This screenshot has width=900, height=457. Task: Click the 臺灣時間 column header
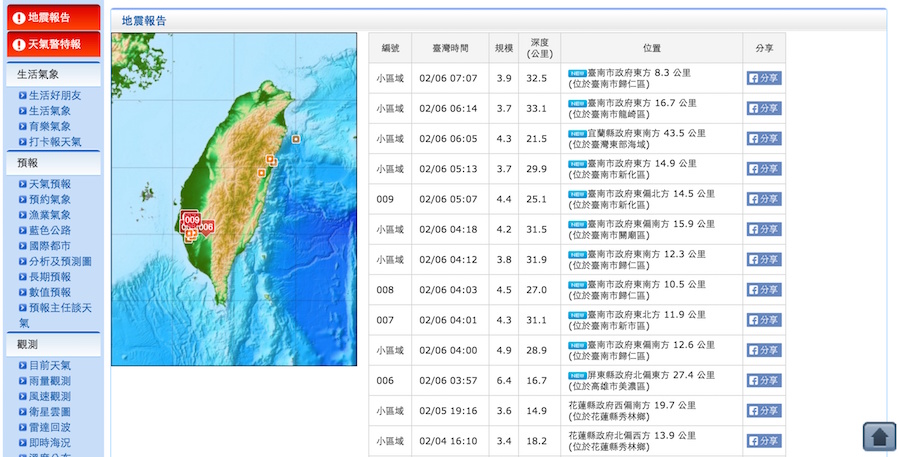click(451, 48)
